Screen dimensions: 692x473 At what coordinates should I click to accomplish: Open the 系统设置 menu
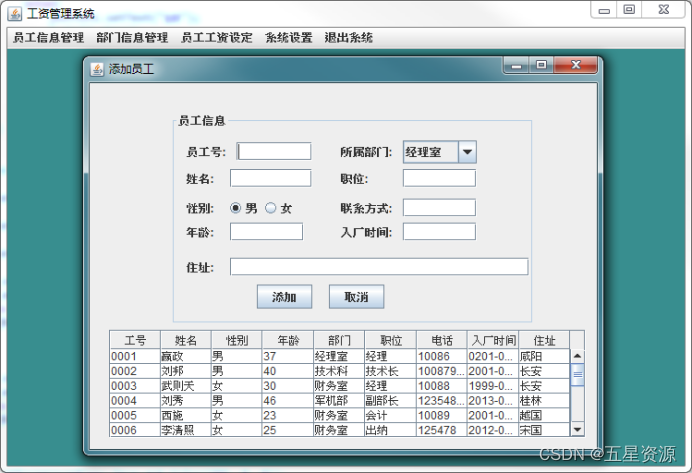click(x=289, y=38)
